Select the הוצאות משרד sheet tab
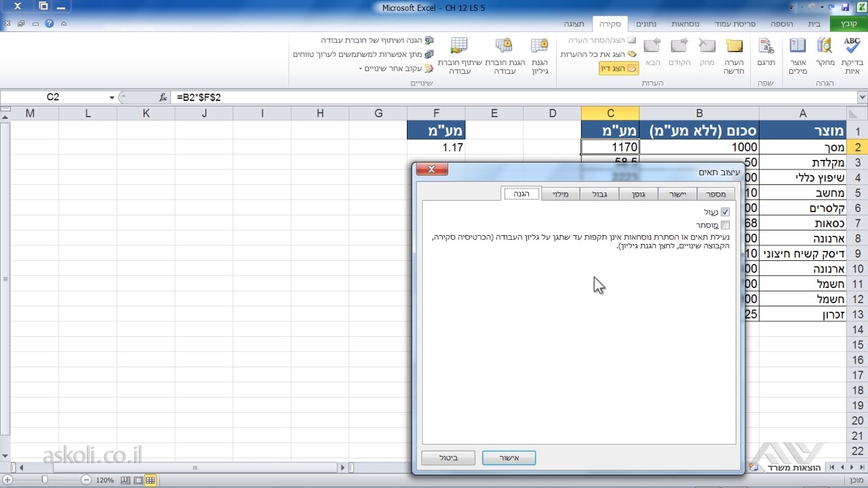 point(794,468)
